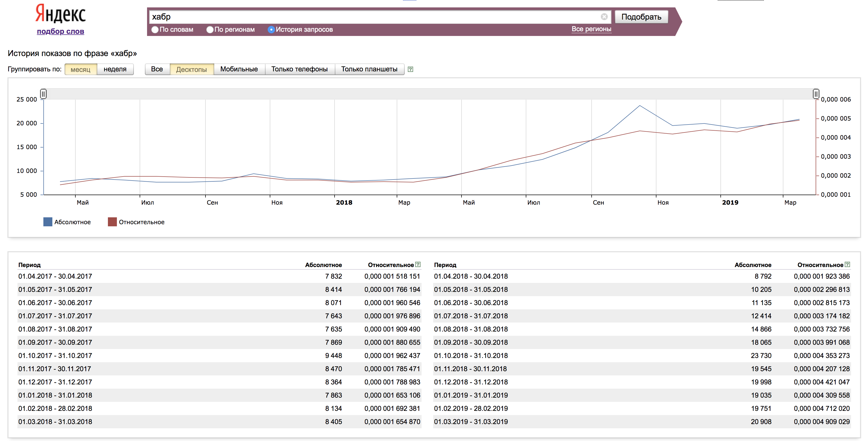
Task: Click absolute value 8 364
Action: [x=334, y=382]
